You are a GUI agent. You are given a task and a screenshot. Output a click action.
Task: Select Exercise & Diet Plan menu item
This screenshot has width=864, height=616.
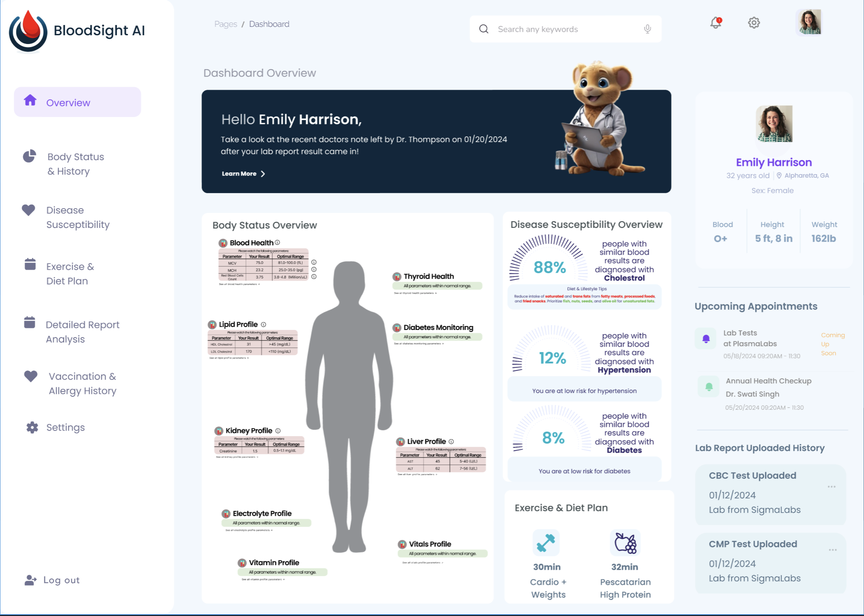click(x=70, y=274)
